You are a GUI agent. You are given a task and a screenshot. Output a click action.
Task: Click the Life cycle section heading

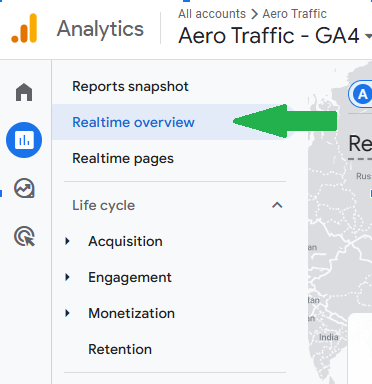click(x=104, y=205)
